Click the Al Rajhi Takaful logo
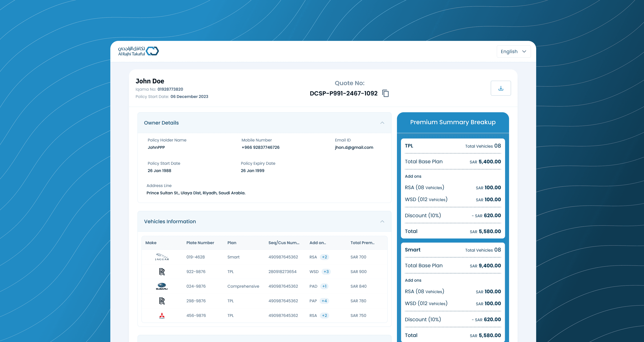This screenshot has height=342, width=644. 138,51
